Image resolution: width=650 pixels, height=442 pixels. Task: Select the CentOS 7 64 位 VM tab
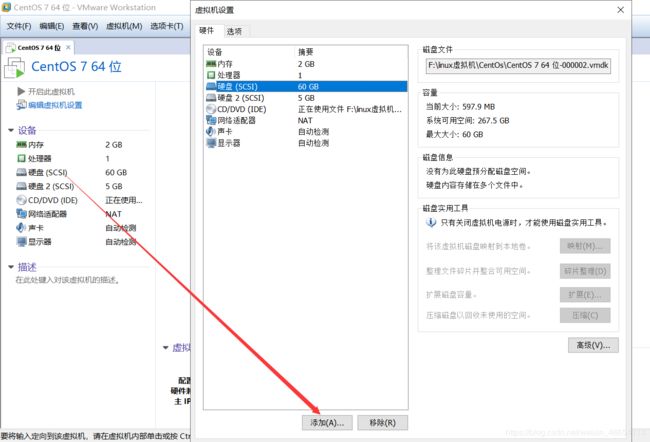39,48
